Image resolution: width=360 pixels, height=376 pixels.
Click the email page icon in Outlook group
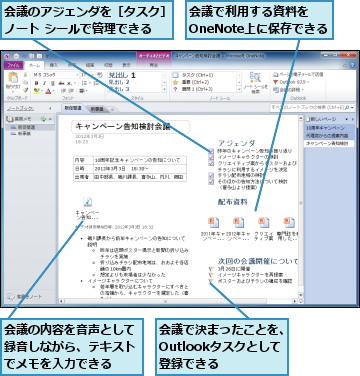point(276,75)
